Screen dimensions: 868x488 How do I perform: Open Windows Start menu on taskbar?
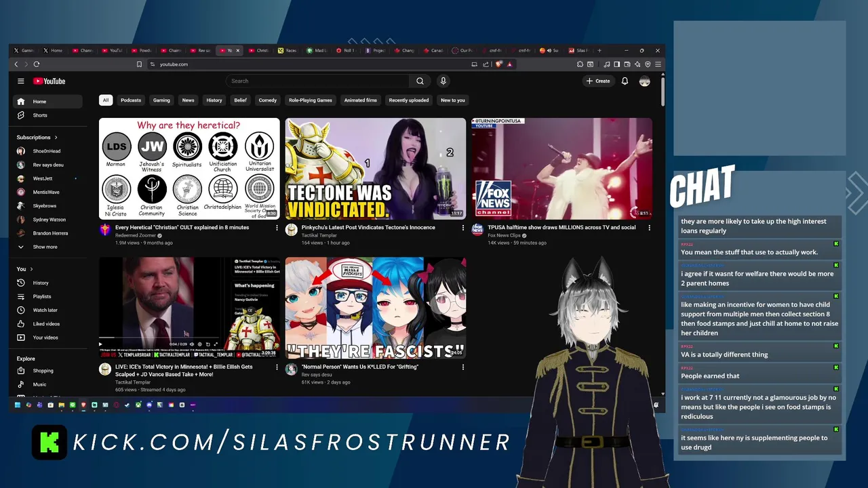(x=17, y=405)
